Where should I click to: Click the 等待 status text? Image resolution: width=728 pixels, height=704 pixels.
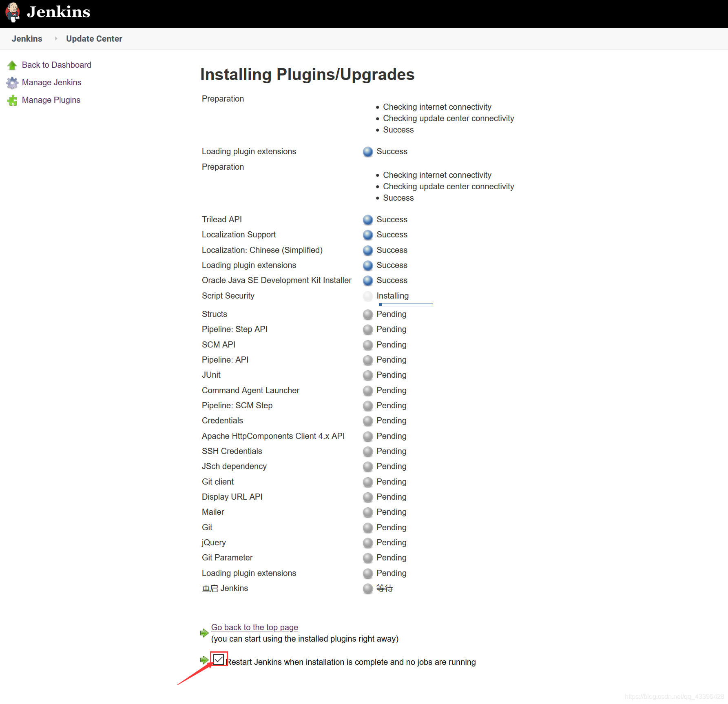tap(385, 588)
